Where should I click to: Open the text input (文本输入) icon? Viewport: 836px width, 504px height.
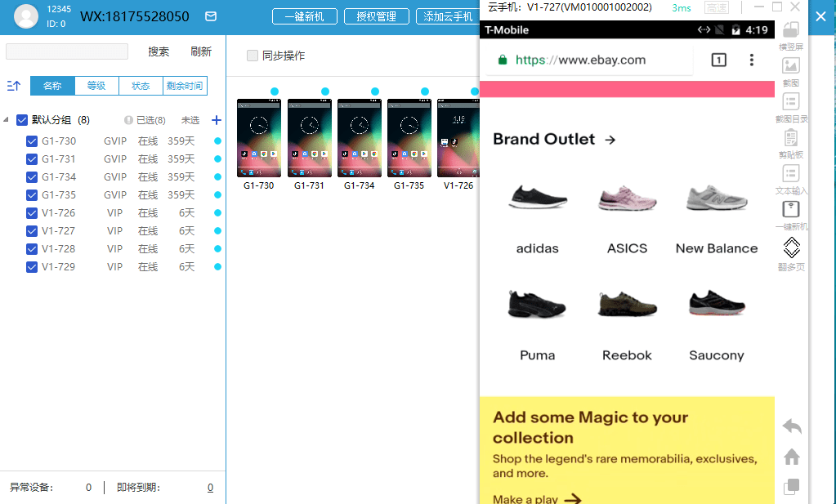click(791, 173)
